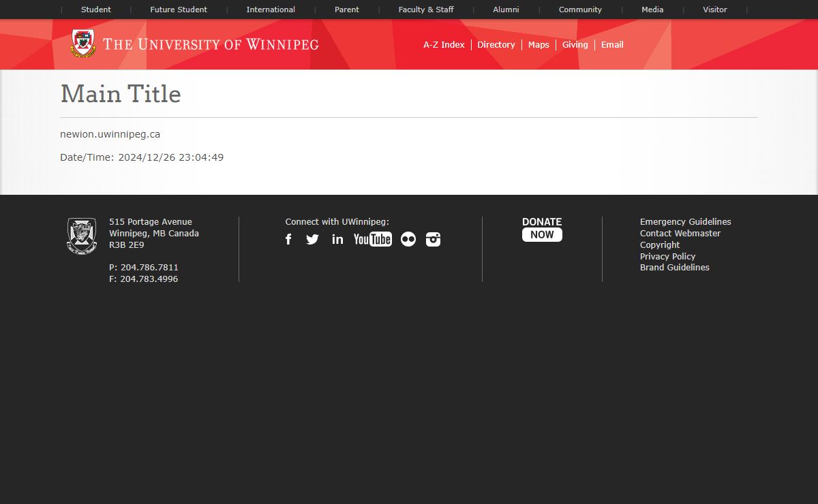Select the Student menu item
Screen dimensions: 818x504
96,10
